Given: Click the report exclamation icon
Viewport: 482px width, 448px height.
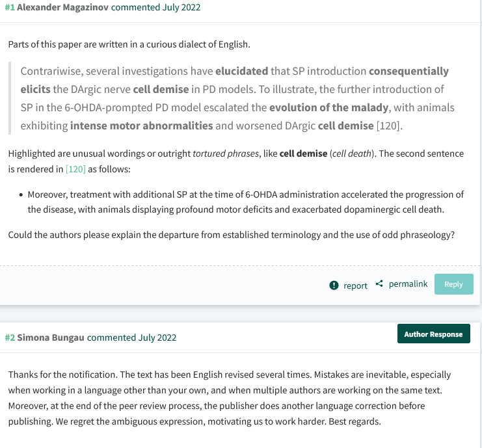Looking at the screenshot, I should pyautogui.click(x=334, y=285).
